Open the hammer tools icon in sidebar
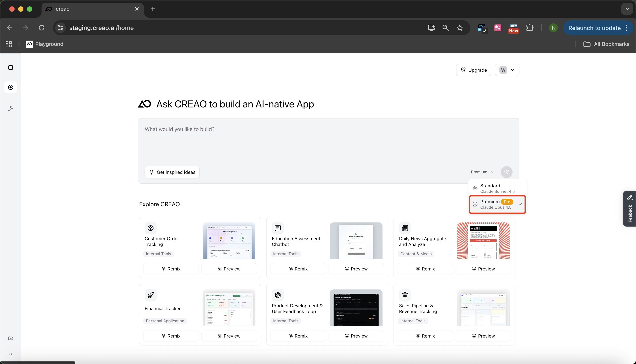 [11, 109]
